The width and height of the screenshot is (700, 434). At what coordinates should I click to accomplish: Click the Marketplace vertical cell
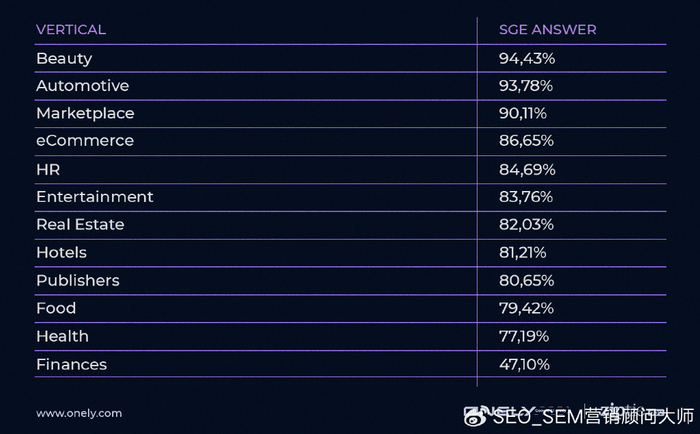[85, 114]
